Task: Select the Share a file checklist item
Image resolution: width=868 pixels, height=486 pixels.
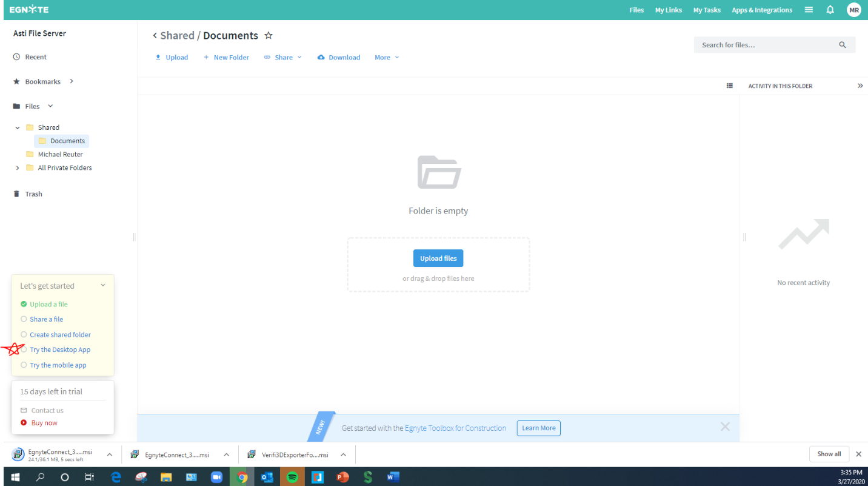Action: (x=46, y=319)
